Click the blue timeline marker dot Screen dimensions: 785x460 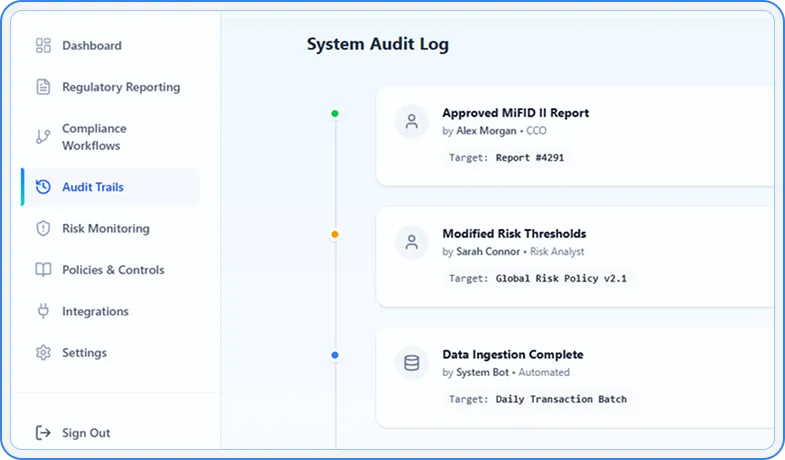(x=335, y=355)
